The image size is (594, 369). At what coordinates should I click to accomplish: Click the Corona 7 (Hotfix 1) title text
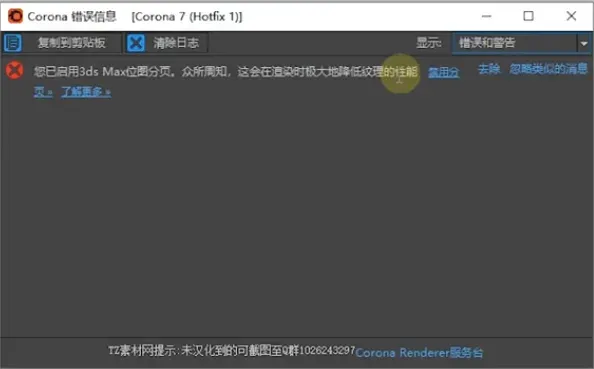187,17
